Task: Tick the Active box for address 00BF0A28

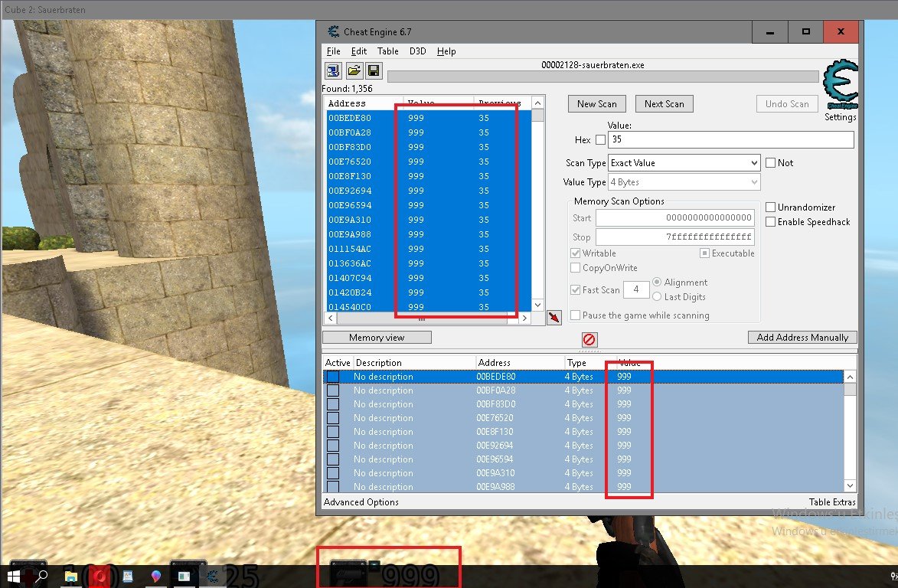Action: coord(333,390)
